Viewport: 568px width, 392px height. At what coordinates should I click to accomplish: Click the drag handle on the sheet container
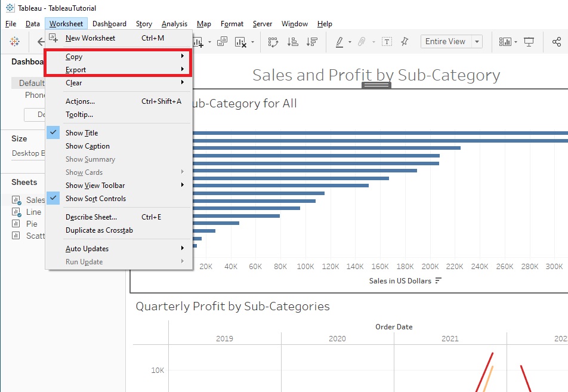376,85
